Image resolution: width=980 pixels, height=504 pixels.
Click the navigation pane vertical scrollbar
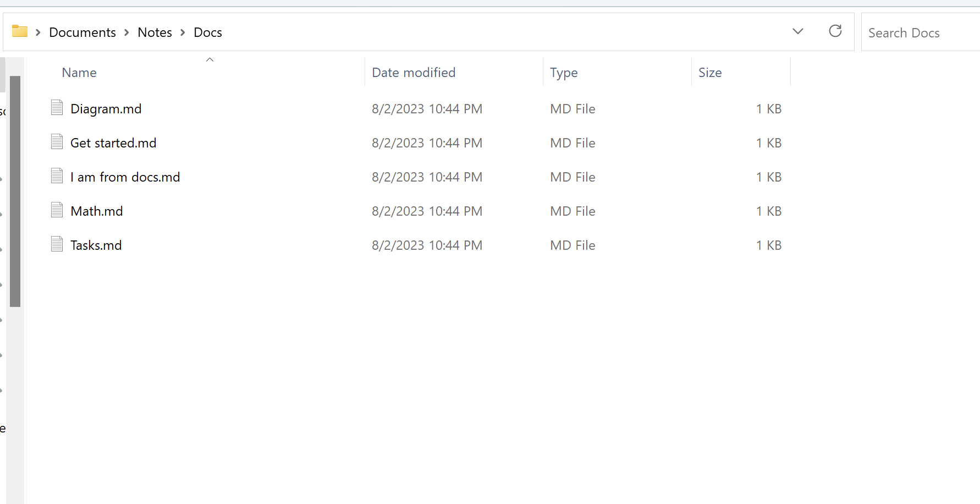[x=15, y=191]
